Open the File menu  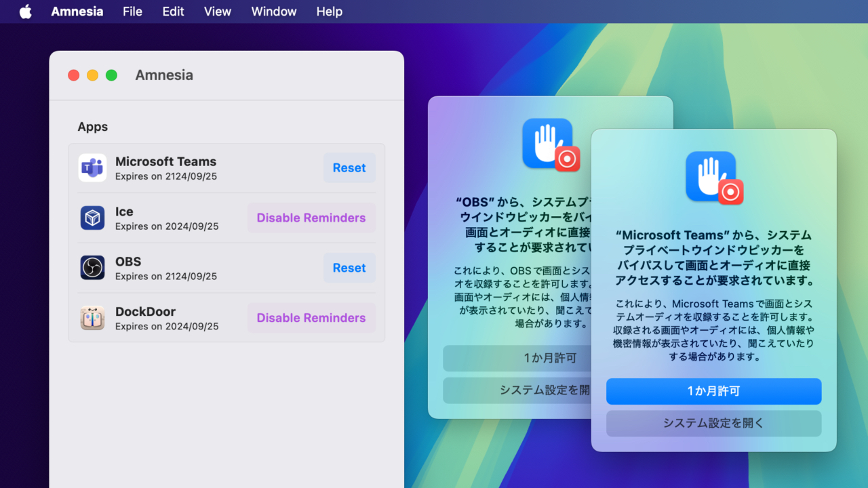point(133,12)
